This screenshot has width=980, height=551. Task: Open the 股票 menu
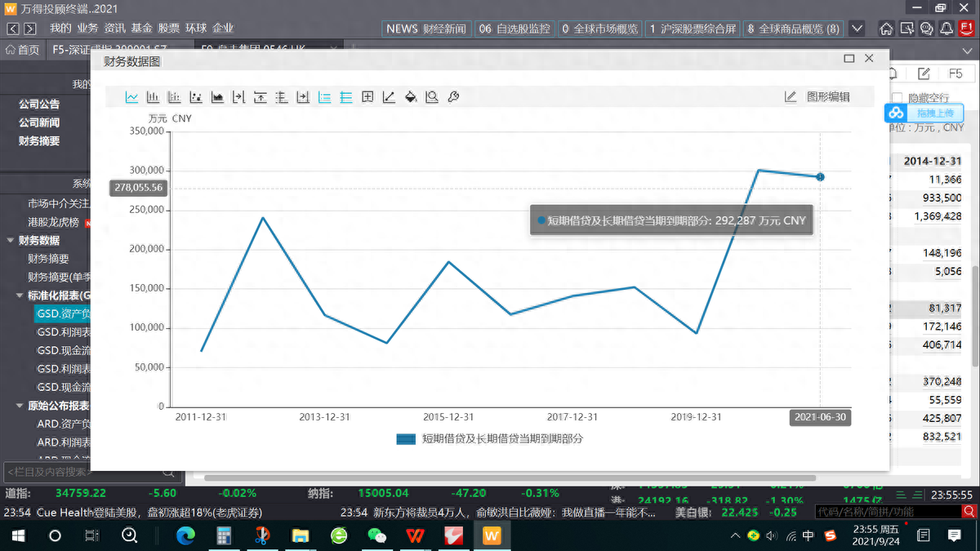pos(168,28)
